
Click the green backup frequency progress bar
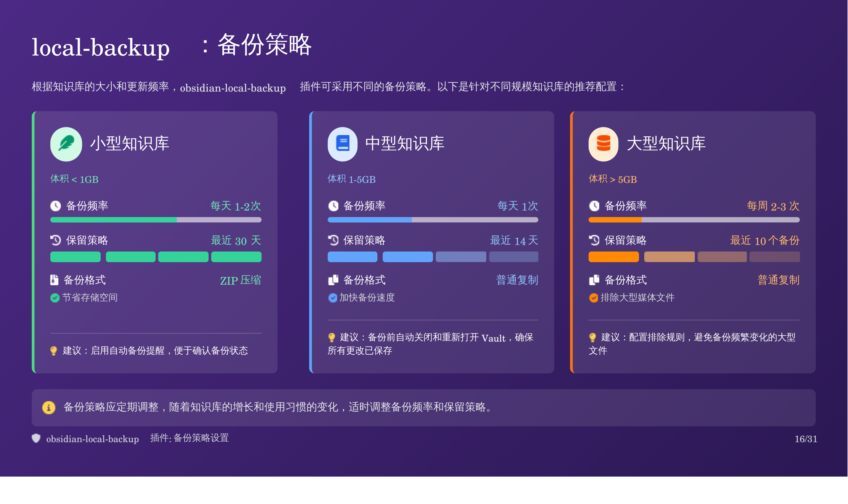coord(113,220)
